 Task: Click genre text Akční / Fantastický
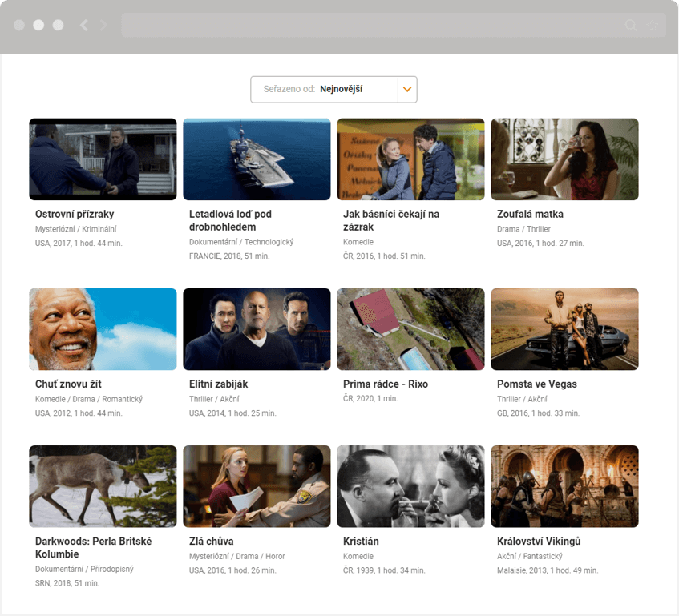pos(530,556)
